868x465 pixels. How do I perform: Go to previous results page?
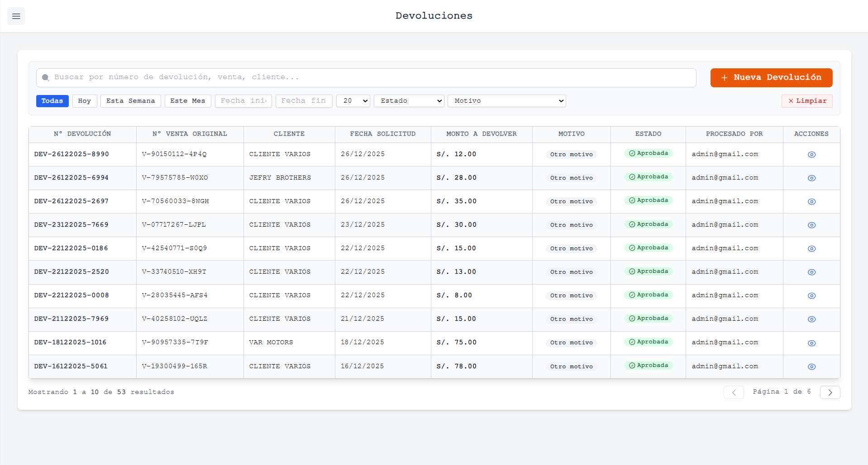click(734, 393)
